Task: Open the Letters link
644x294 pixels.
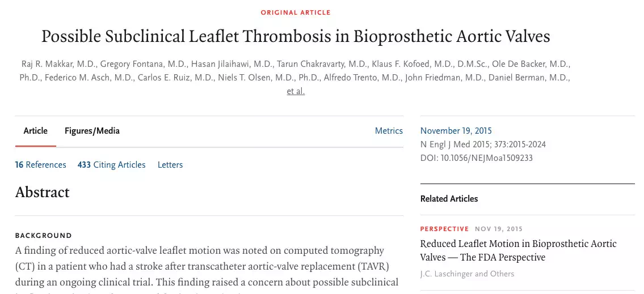Action: point(170,165)
